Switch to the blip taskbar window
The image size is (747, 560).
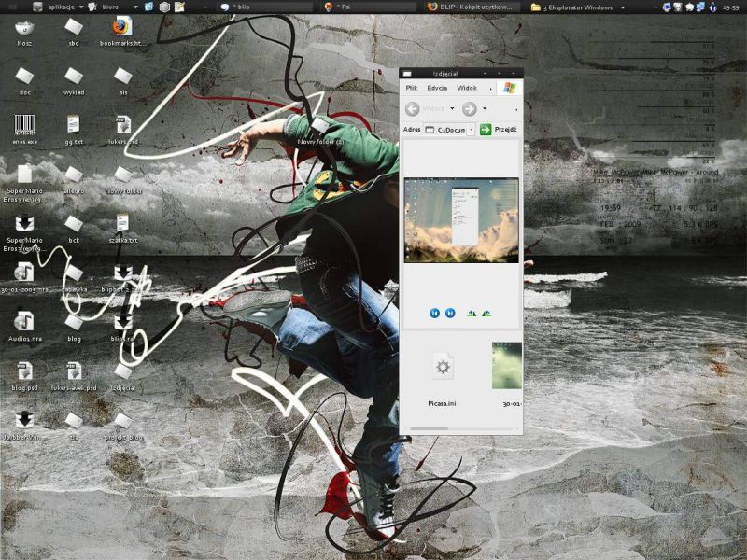point(267,7)
